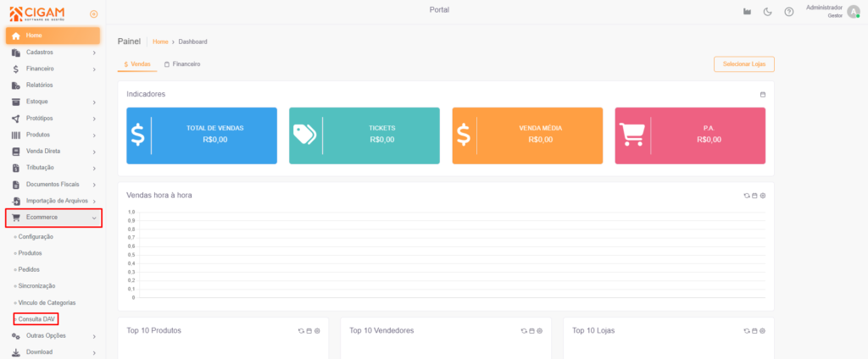The height and width of the screenshot is (359, 868).
Task: Open the help question mark icon
Action: 789,12
